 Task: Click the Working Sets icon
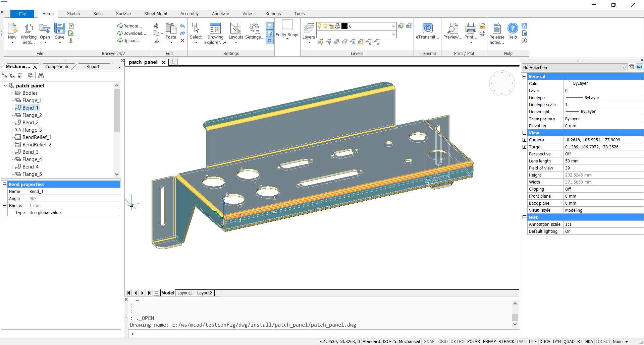tap(29, 29)
